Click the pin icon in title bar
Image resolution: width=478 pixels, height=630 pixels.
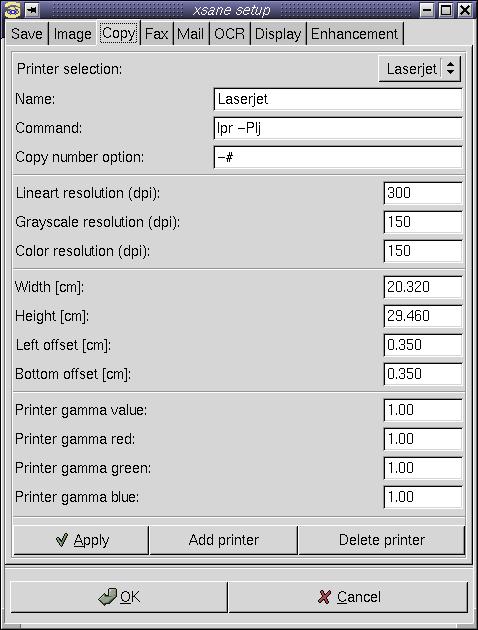coord(32,10)
